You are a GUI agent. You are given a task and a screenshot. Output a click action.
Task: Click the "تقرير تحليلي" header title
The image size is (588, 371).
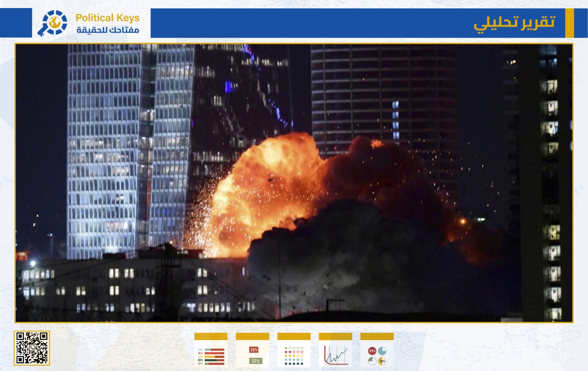pyautogui.click(x=514, y=23)
